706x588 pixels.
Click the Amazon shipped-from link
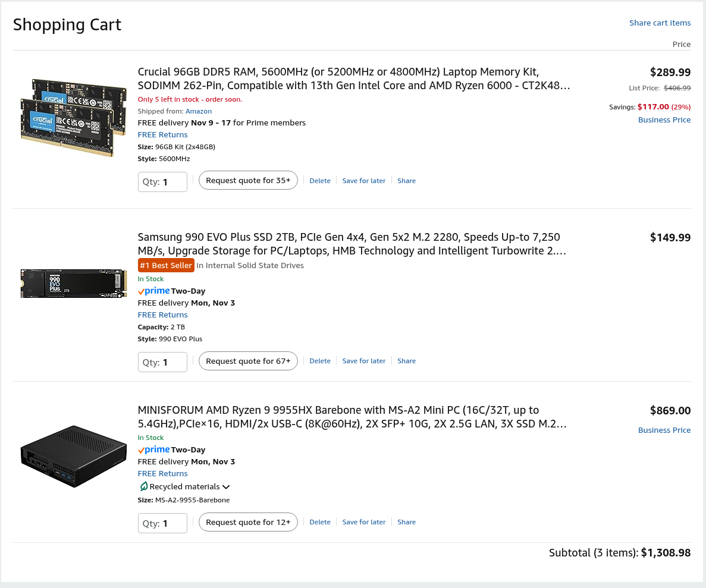point(199,111)
